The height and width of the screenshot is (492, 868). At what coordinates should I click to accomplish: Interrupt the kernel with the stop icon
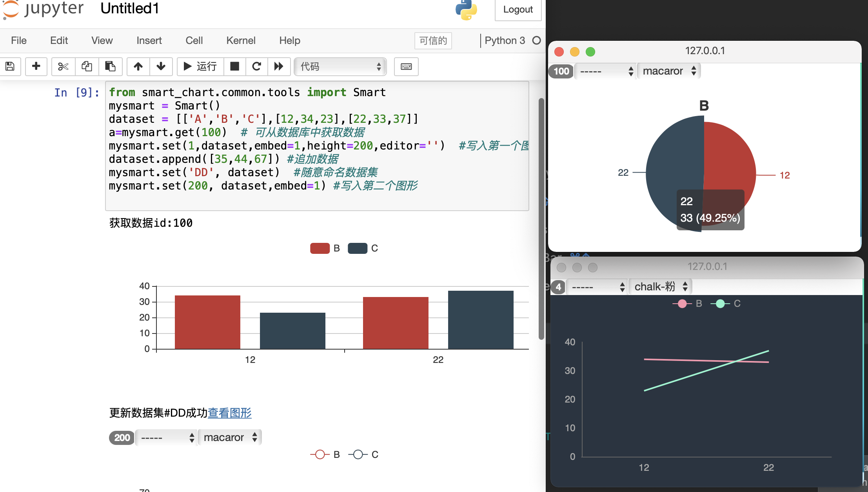click(234, 66)
